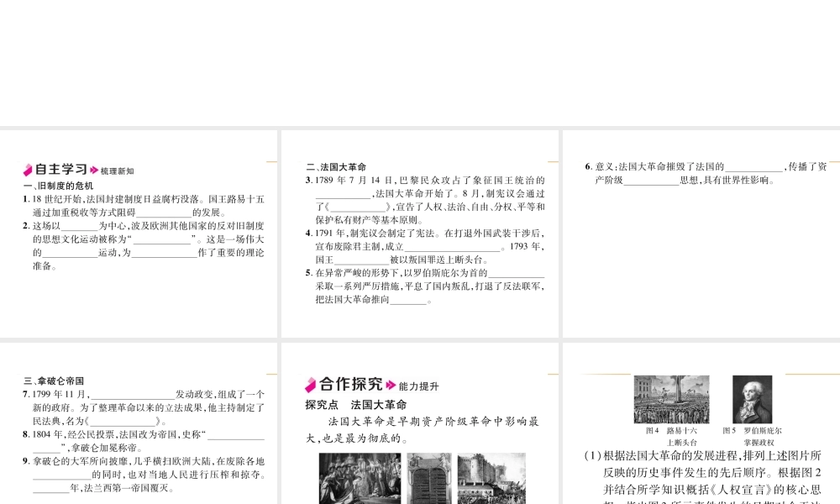
Task: Click the pink icon beside 合作探究
Action: [x=310, y=385]
